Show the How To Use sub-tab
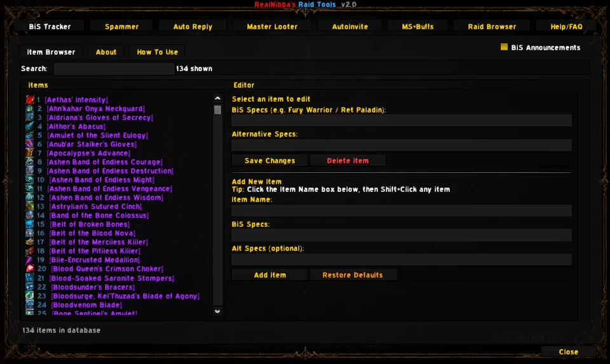Image resolution: width=610 pixels, height=364 pixels. (x=157, y=51)
